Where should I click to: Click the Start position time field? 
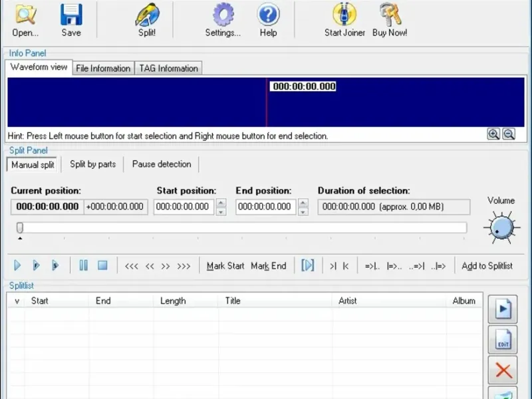point(184,207)
